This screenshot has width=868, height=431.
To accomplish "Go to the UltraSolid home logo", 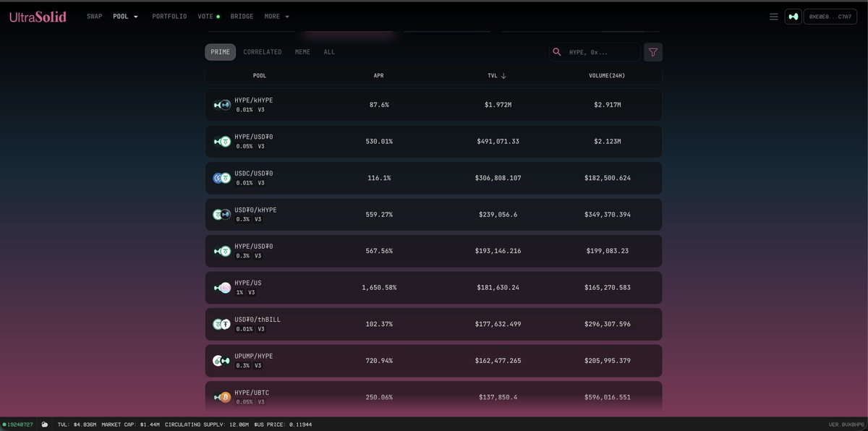I will (38, 17).
